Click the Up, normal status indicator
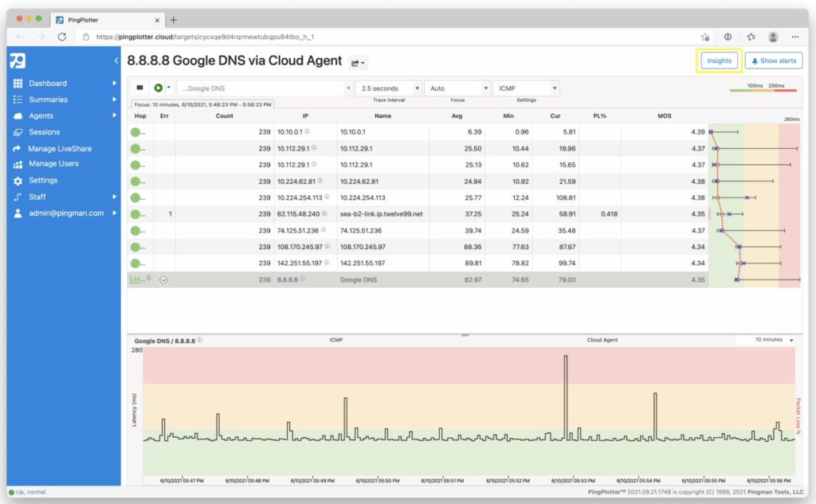 [x=27, y=492]
